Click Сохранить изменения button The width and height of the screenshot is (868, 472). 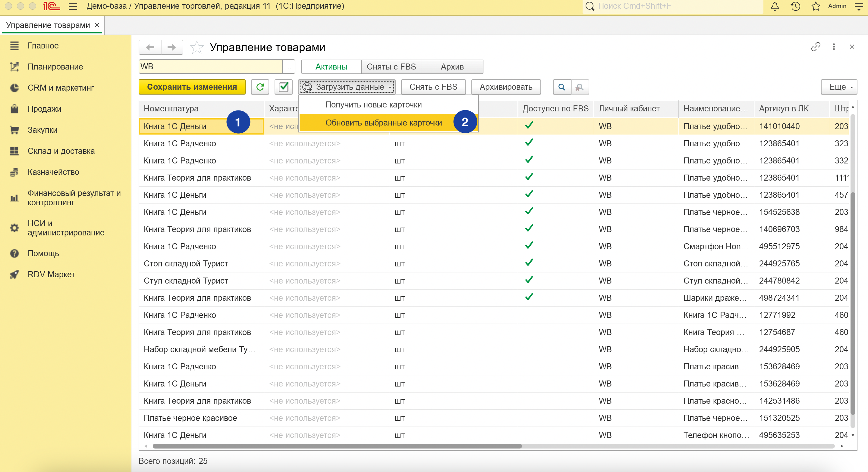(x=192, y=87)
